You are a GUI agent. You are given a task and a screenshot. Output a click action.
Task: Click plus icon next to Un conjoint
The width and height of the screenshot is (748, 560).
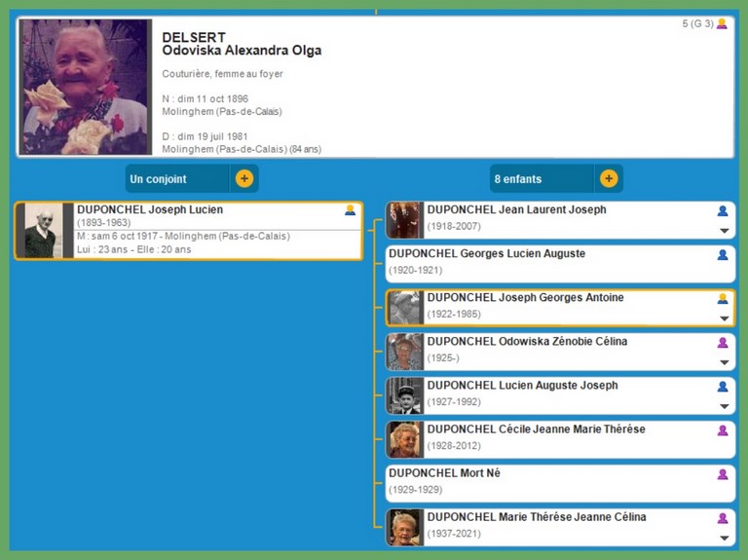click(x=243, y=179)
